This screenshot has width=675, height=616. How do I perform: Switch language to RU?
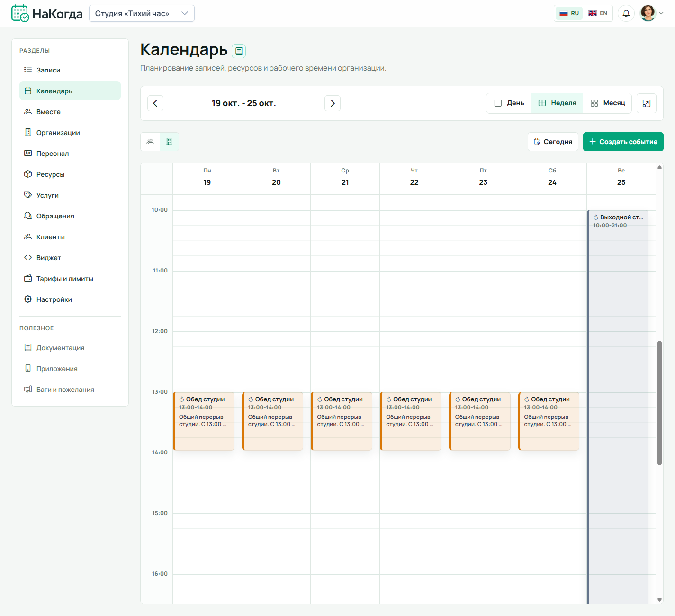click(x=569, y=13)
